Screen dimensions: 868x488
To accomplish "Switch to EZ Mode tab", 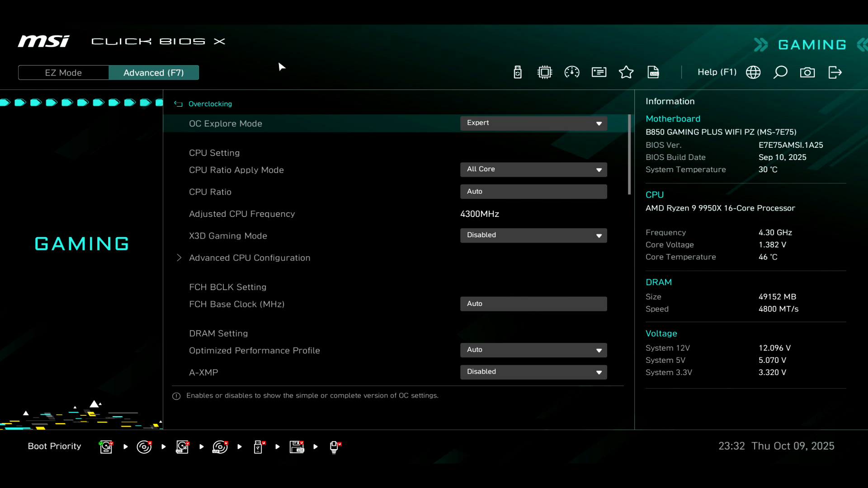I will coord(63,73).
